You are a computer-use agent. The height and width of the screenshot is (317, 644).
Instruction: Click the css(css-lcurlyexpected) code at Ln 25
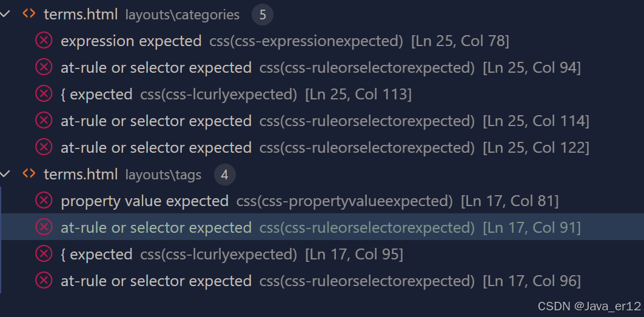pos(218,95)
